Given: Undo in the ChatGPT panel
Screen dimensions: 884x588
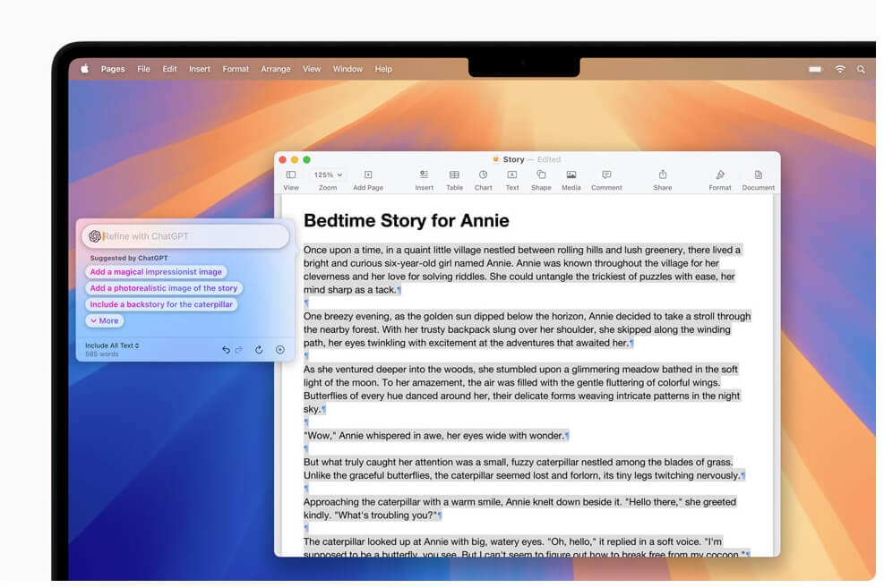Looking at the screenshot, I should point(226,349).
